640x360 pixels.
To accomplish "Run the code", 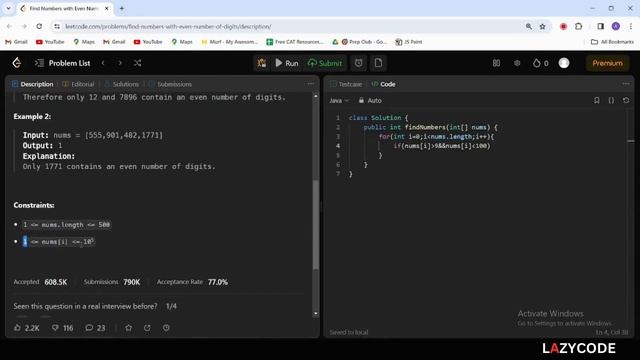I will 287,63.
